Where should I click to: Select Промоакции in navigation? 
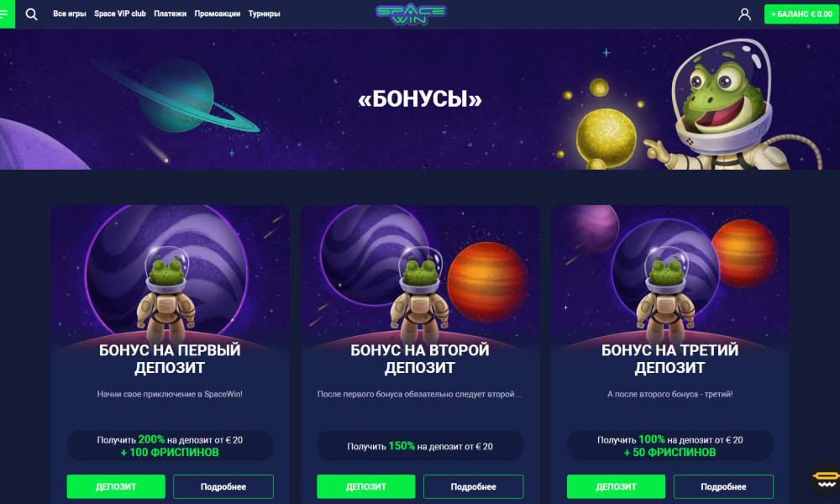pos(218,14)
